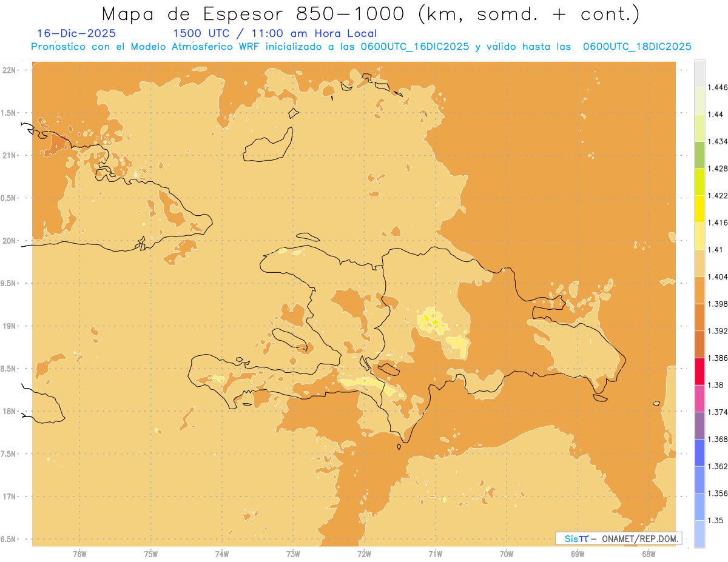Click the longitude label "68W"
This screenshot has height=562, width=728.
[649, 554]
